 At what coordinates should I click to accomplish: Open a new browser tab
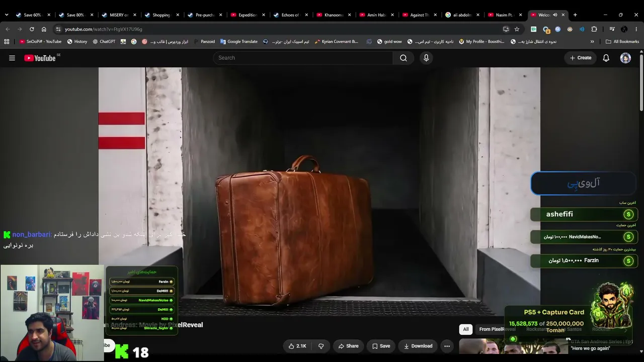coord(575,15)
